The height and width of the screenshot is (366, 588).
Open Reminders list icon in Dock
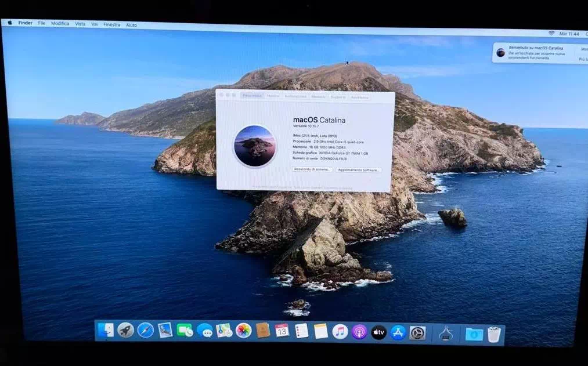[x=301, y=331]
